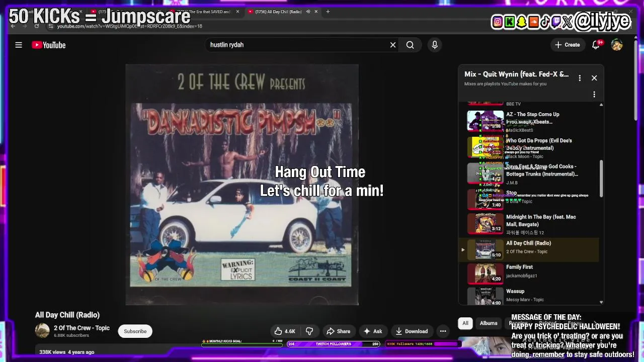Close the Mix playlist panel
This screenshot has height=362, width=644.
tap(594, 78)
